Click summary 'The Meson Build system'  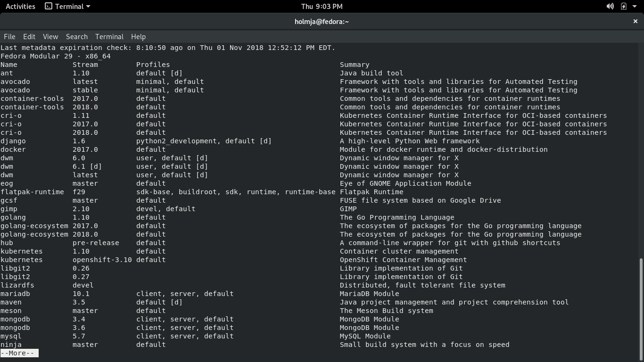387,311
